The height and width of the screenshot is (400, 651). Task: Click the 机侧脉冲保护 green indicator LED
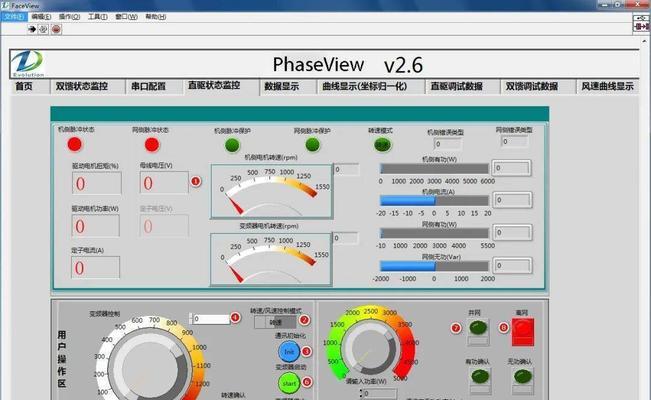pyautogui.click(x=232, y=145)
